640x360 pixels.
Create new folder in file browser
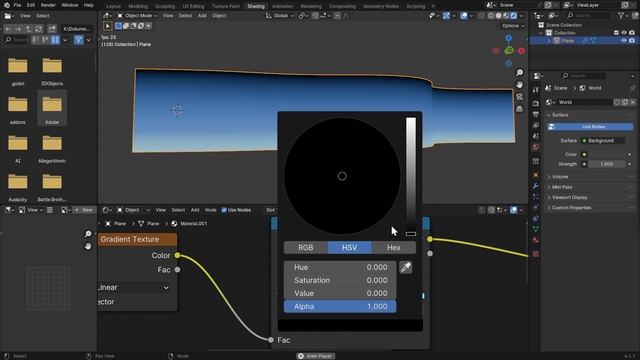coord(52,29)
